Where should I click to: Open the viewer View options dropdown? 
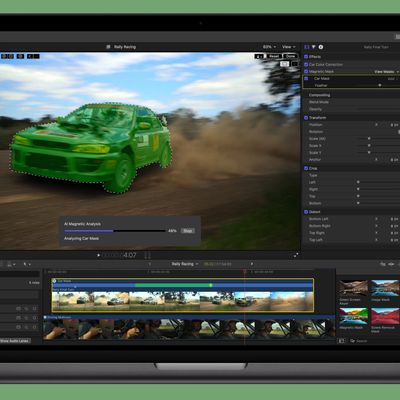click(x=289, y=47)
